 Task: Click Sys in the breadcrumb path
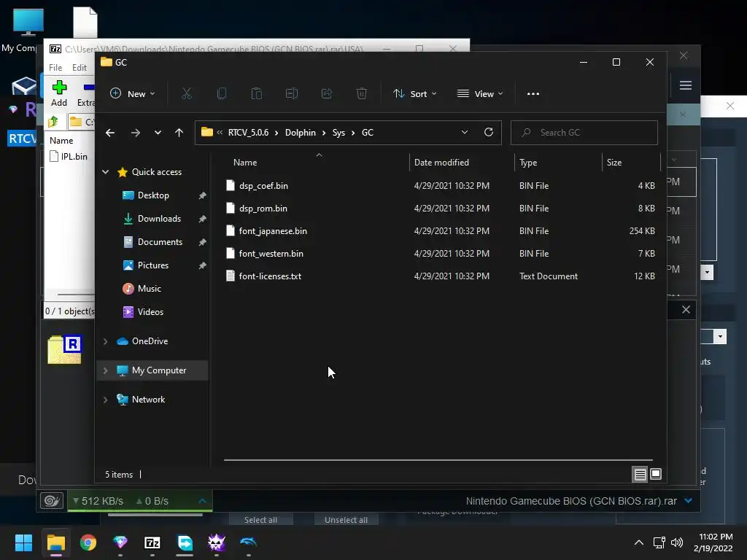pyautogui.click(x=338, y=133)
